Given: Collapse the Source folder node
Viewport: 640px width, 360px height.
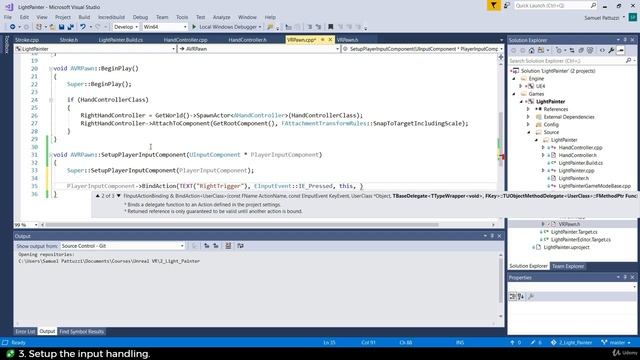Looking at the screenshot, I should click(x=529, y=132).
